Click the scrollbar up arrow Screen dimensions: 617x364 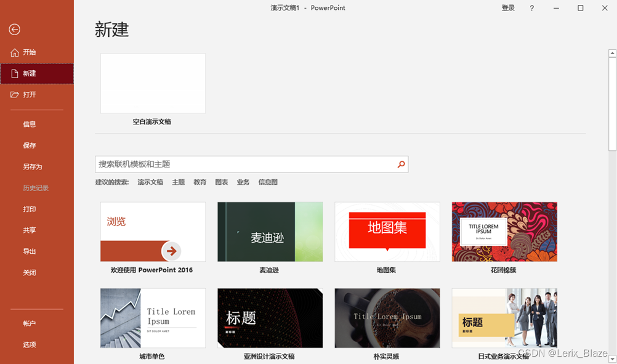pyautogui.click(x=612, y=53)
